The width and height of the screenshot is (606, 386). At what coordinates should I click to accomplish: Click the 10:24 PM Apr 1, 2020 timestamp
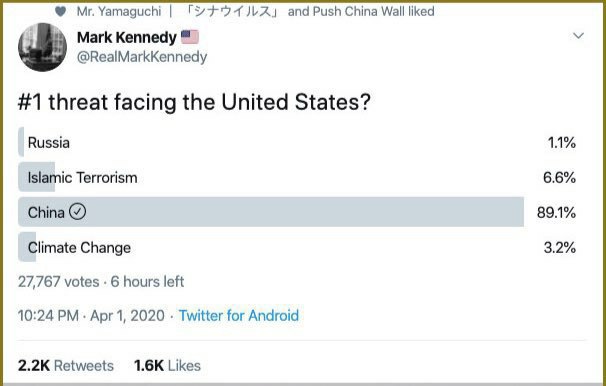[x=91, y=316]
